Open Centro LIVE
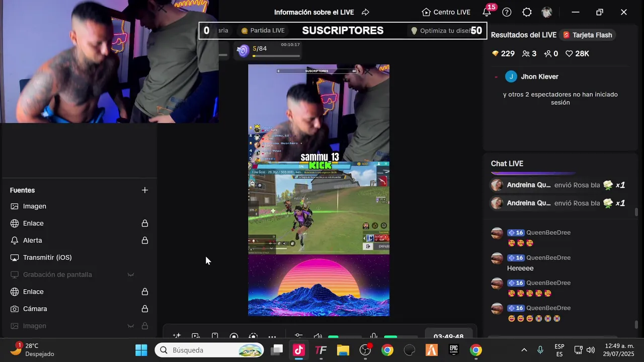644x362 pixels. click(446, 12)
